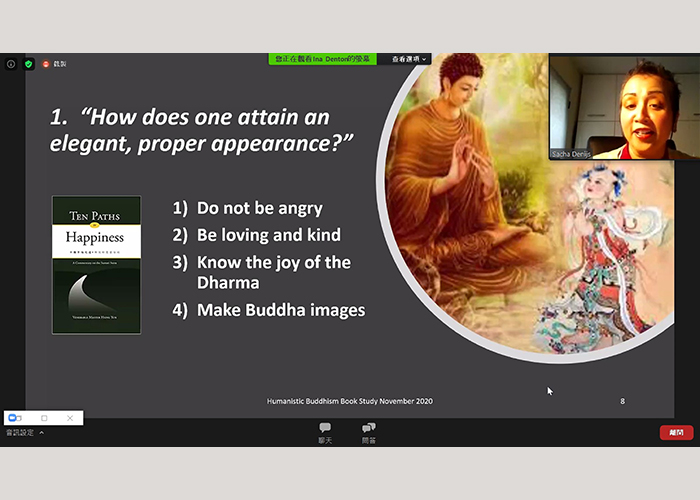Screen dimensions: 700x500
Task: Click the Sacha Denijs name label
Action: tap(571, 154)
